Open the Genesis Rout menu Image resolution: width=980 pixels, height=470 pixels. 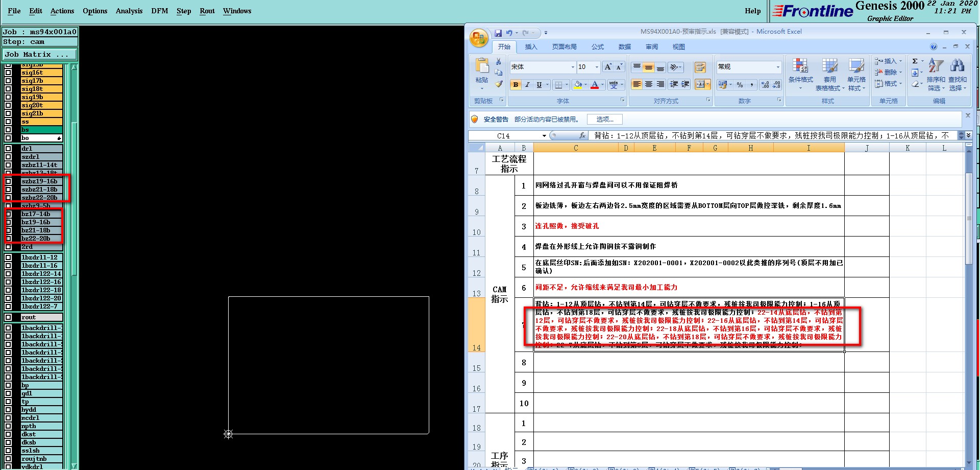(207, 11)
